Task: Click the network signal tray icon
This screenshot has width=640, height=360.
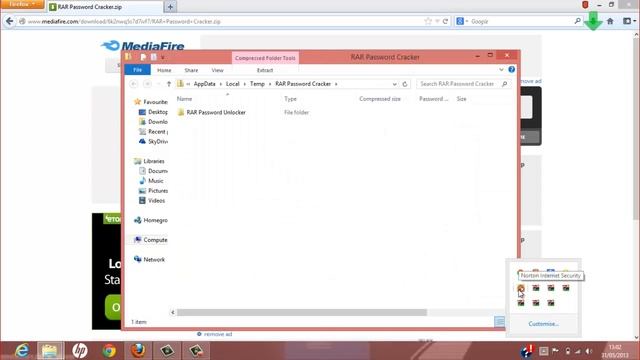Action: (578, 351)
